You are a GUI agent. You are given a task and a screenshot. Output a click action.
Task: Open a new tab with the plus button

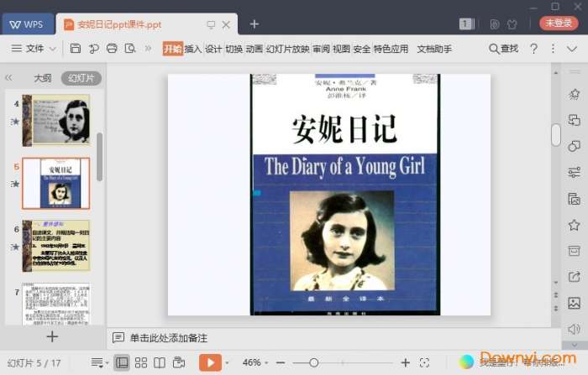[255, 24]
